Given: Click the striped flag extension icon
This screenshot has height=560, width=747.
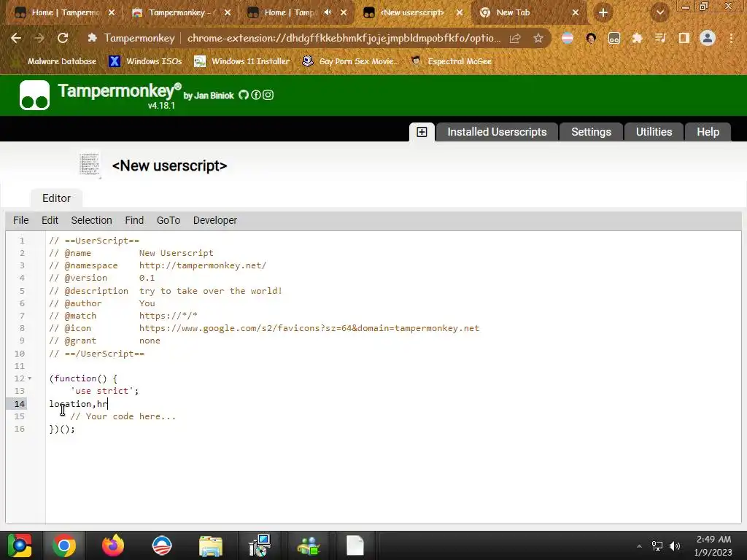Looking at the screenshot, I should (x=568, y=38).
